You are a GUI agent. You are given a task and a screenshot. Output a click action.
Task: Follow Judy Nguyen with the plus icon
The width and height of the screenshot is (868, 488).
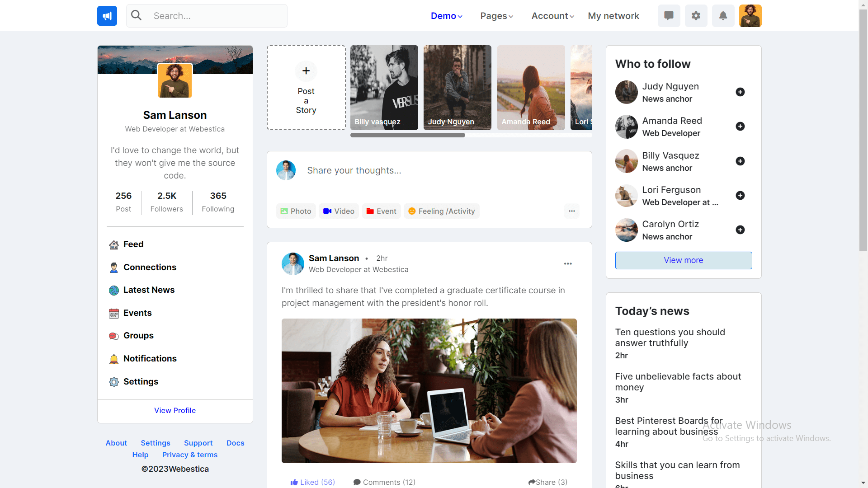click(x=740, y=92)
